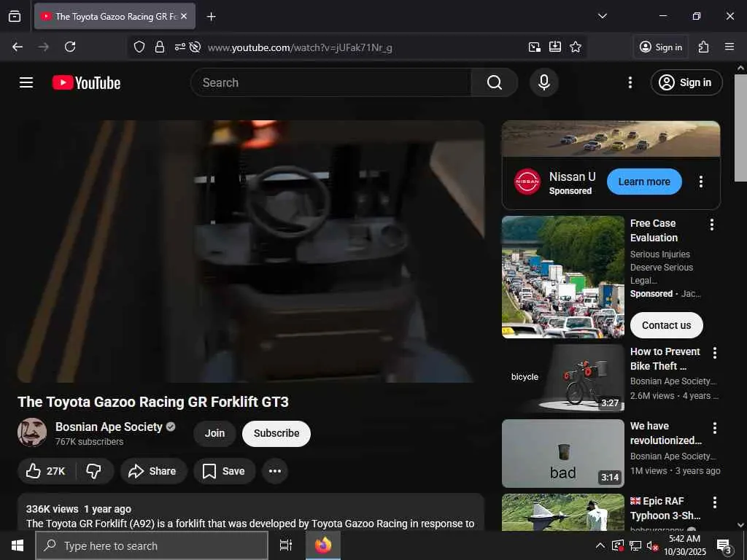Open options menu for Nissan ad
The image size is (747, 560).
pos(700,182)
